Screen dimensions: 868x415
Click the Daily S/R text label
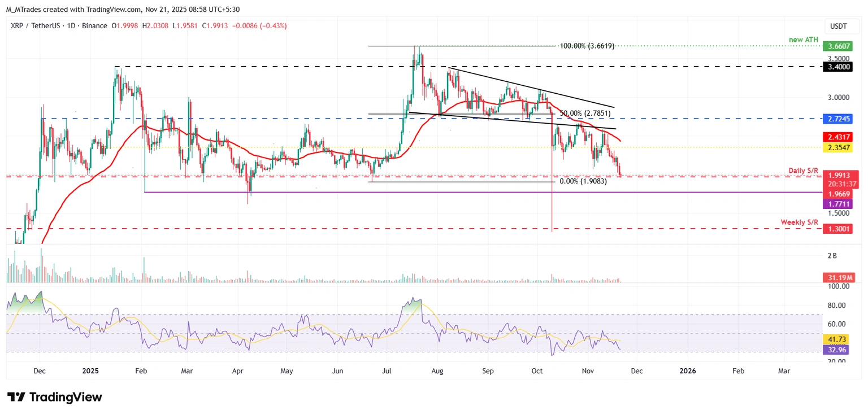[804, 170]
